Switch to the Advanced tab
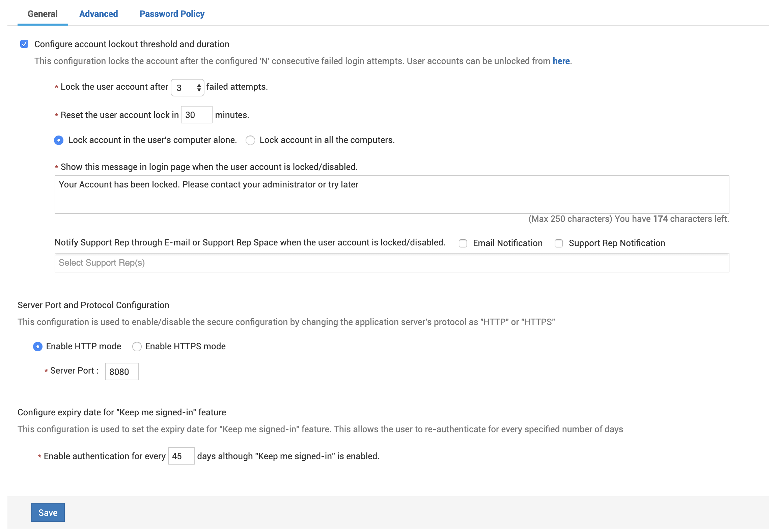778x532 pixels. (x=99, y=14)
